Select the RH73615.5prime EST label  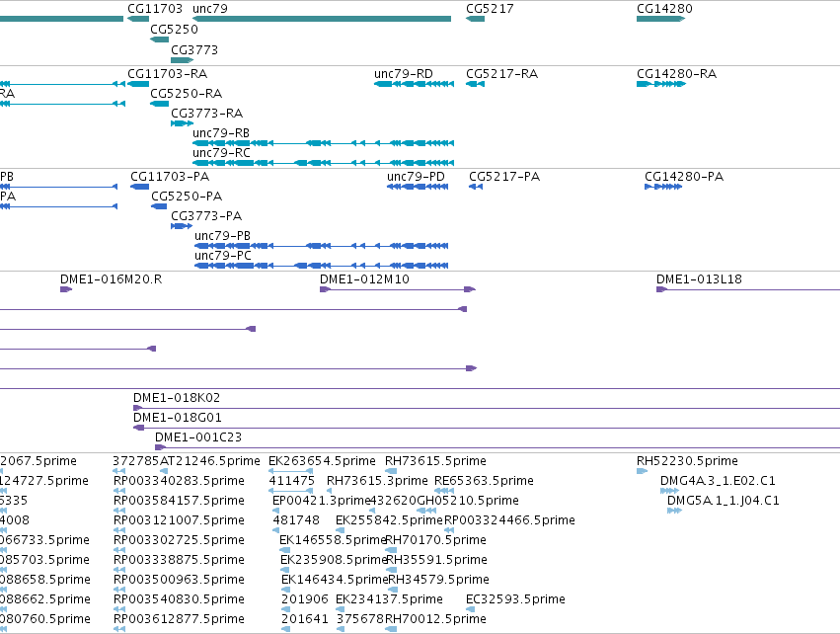(435, 461)
